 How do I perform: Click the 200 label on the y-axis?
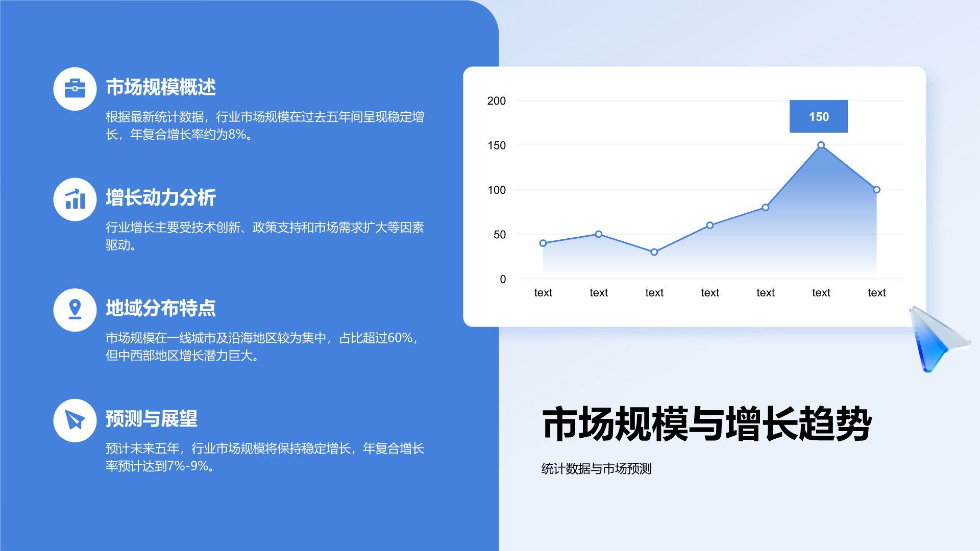click(x=496, y=101)
